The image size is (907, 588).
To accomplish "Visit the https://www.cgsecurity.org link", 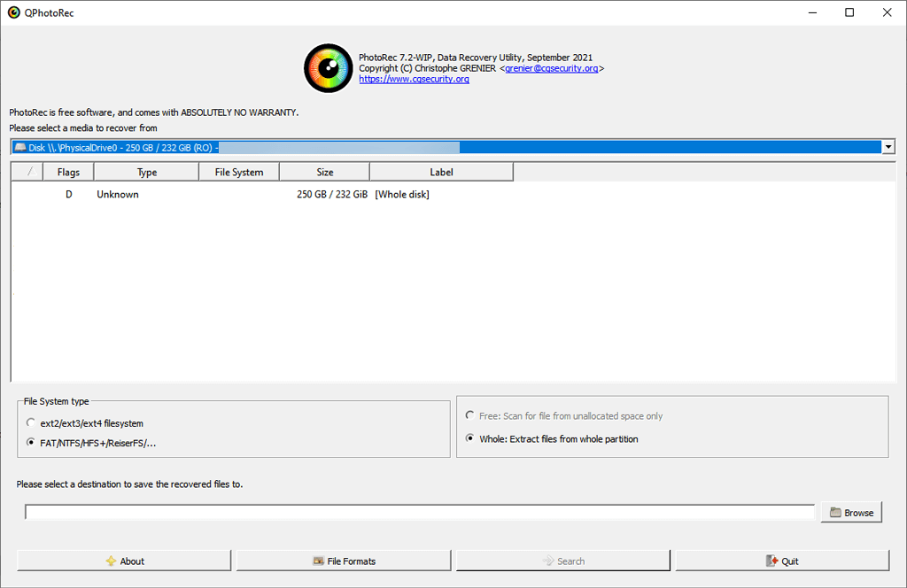I will point(415,79).
